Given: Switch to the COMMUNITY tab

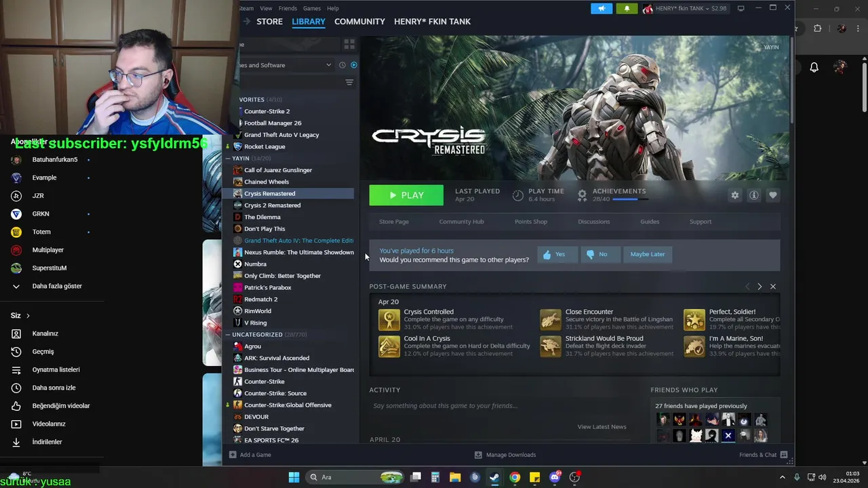Looking at the screenshot, I should (x=359, y=22).
